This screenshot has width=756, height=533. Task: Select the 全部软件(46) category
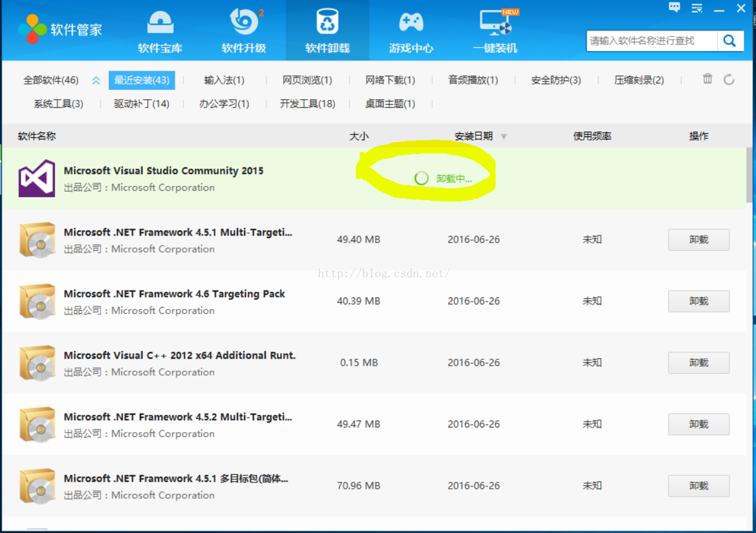[x=51, y=80]
